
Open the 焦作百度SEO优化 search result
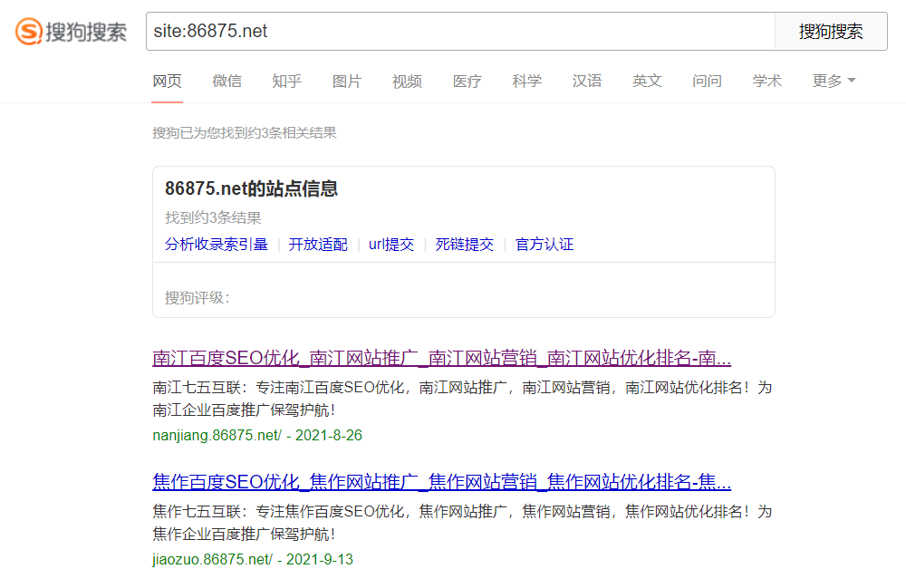[441, 481]
